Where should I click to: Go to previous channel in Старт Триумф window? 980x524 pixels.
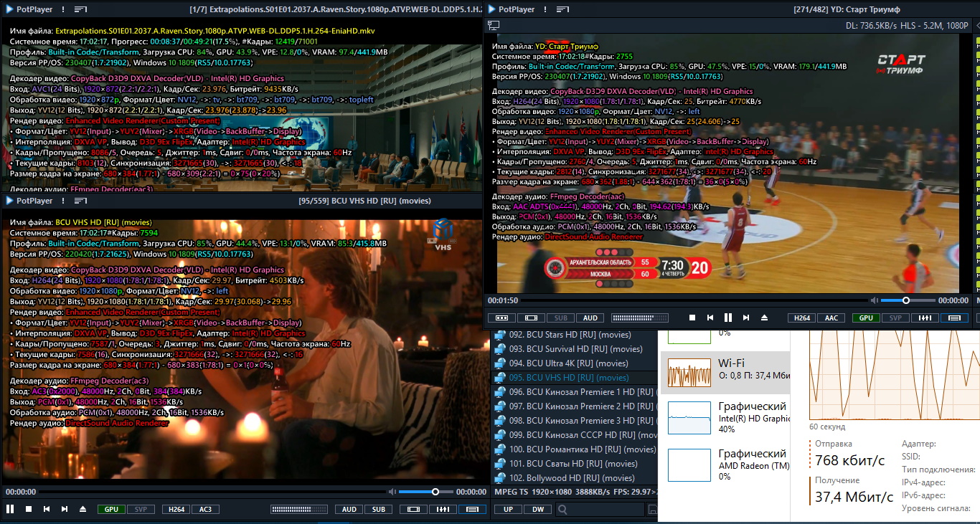tap(710, 318)
